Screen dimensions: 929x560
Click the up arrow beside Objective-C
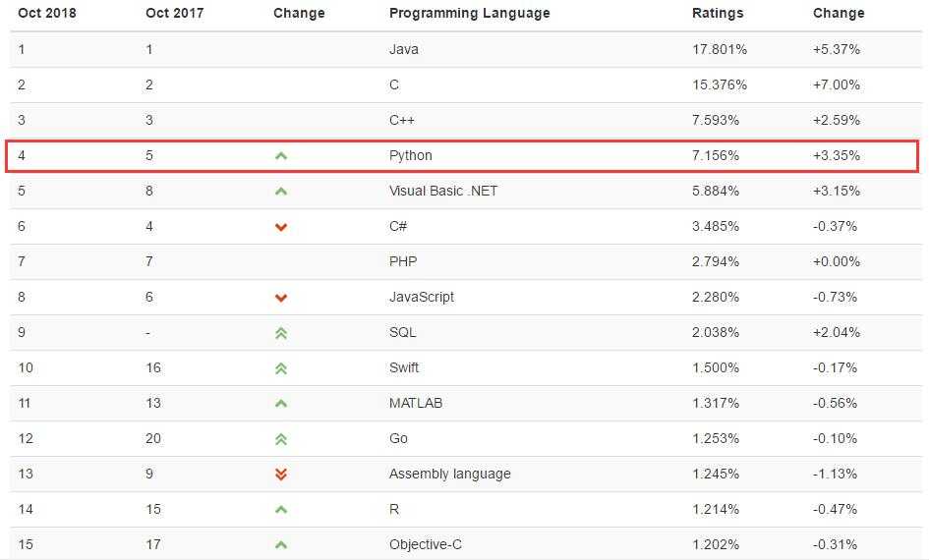coord(281,545)
